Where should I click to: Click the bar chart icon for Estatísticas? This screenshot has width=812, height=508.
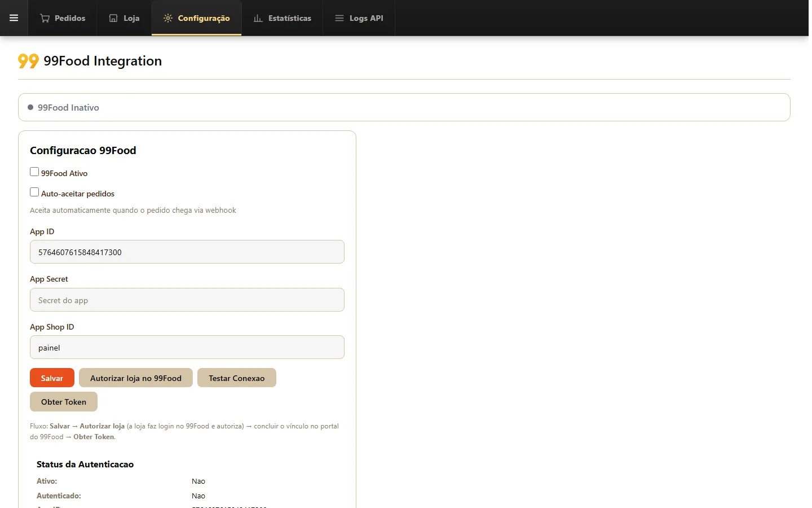pos(258,18)
